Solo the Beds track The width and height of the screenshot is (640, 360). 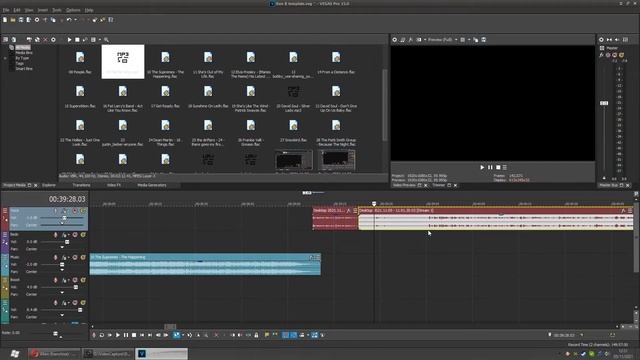pyautogui.click(x=83, y=235)
